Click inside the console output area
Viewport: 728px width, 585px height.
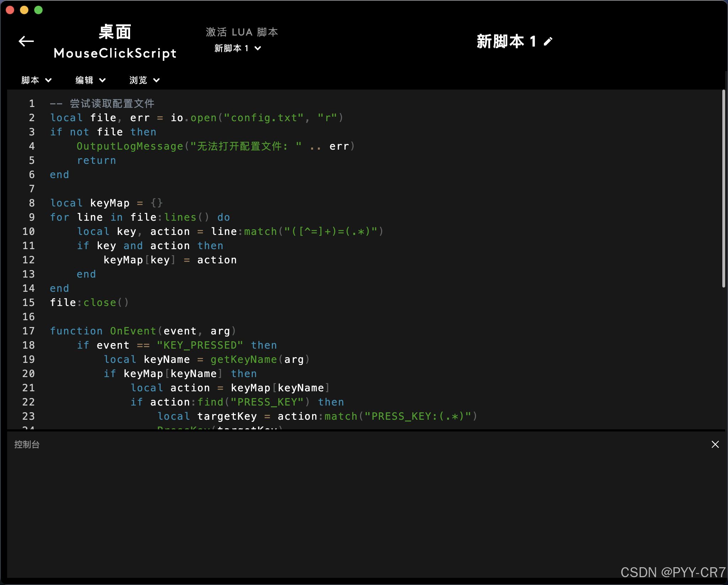(355, 512)
